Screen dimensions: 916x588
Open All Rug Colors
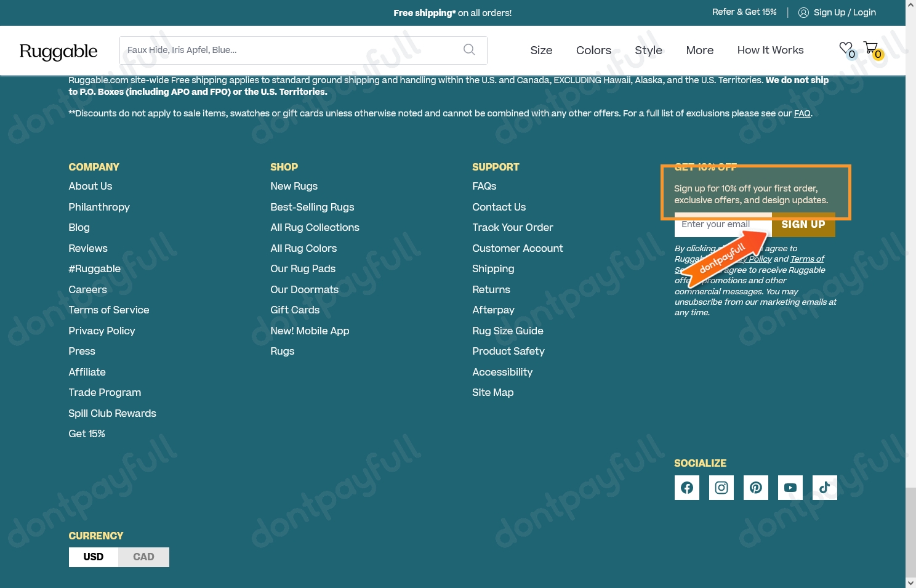coord(304,248)
